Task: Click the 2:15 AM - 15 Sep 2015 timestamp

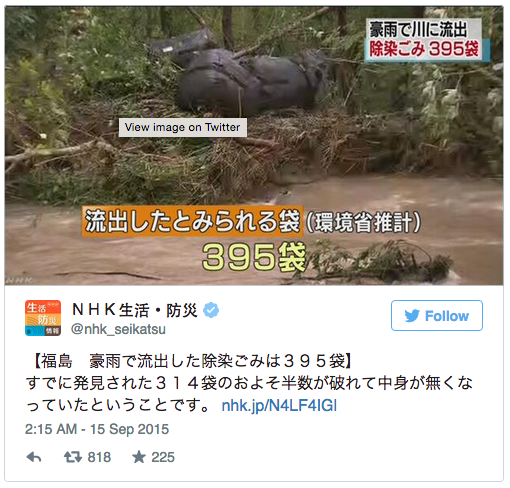Action: pyautogui.click(x=97, y=429)
